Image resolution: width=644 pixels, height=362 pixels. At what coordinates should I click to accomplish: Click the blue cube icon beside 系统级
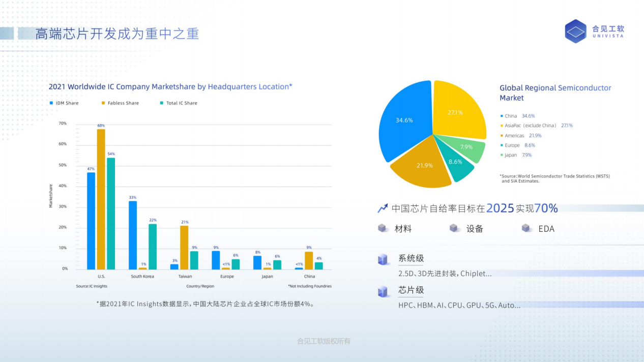[383, 260]
